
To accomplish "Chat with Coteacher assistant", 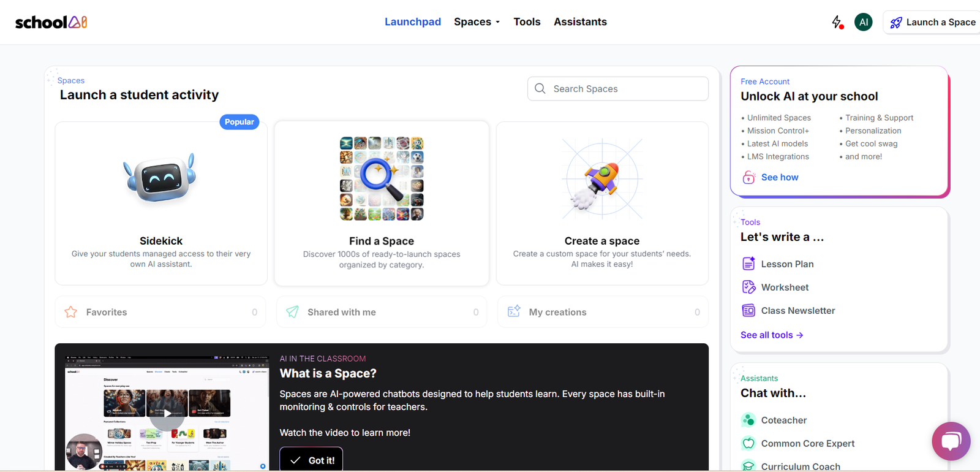I will point(784,420).
